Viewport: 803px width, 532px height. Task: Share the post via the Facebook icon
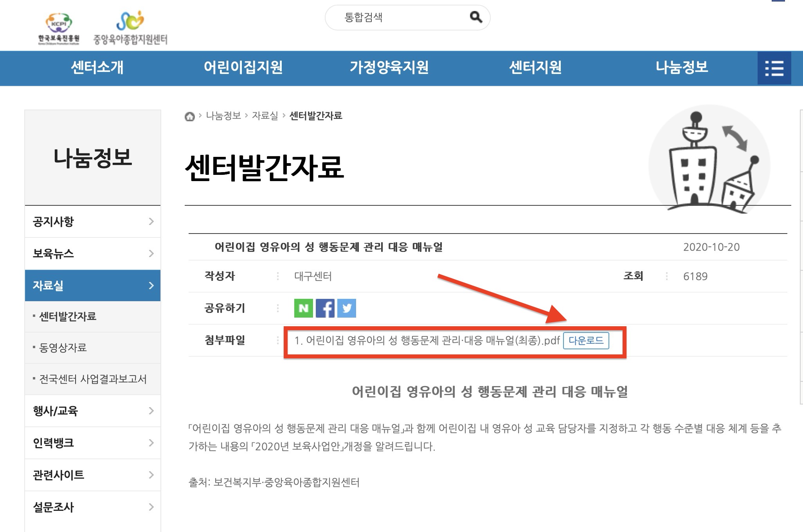coord(326,308)
